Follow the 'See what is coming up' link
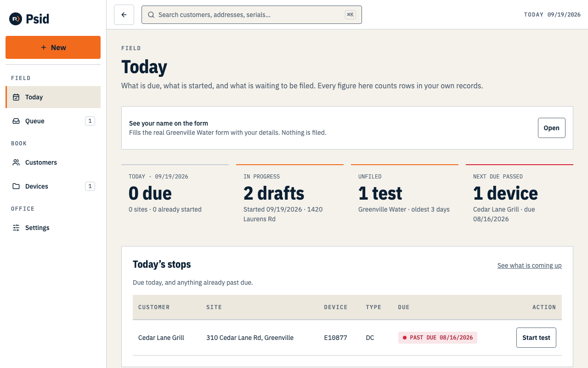Screen dimensions: 588x368 pyautogui.click(x=529, y=265)
